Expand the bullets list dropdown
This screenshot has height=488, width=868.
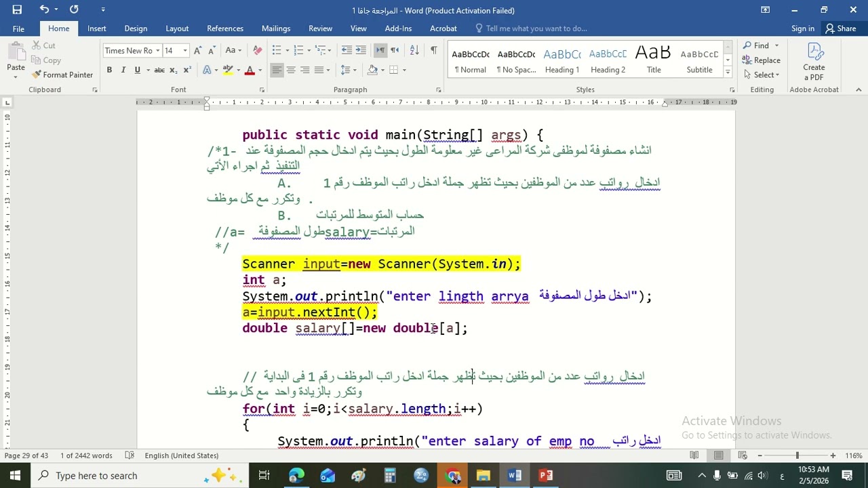click(x=288, y=51)
